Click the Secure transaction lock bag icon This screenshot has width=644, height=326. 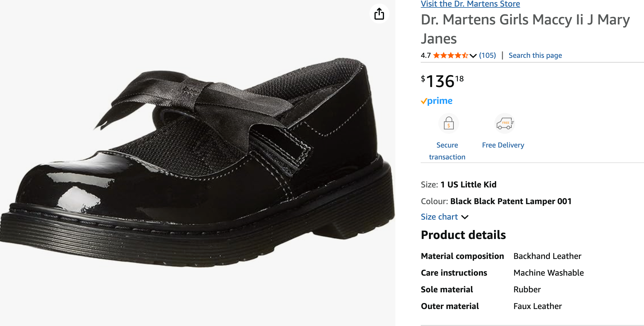coord(448,123)
